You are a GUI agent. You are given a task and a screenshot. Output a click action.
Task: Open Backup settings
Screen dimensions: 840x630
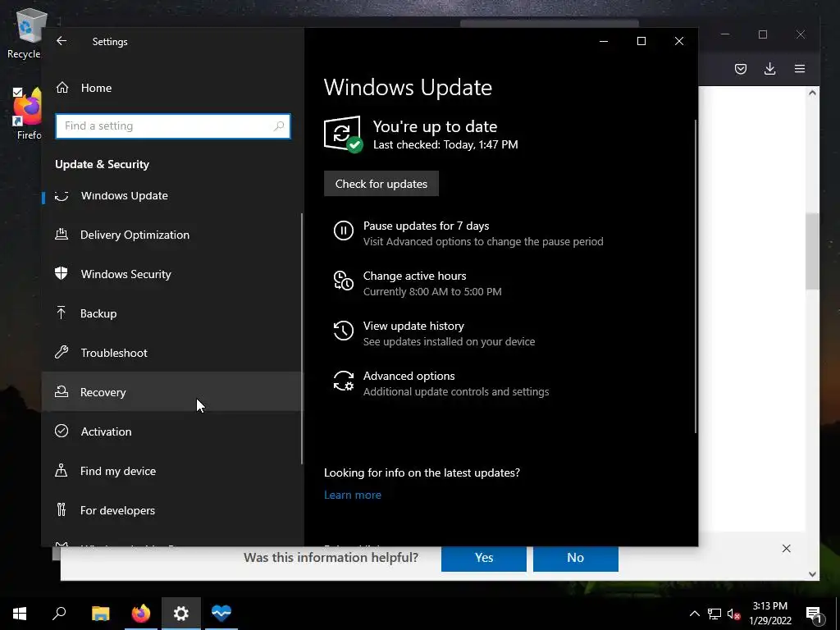click(x=172, y=313)
